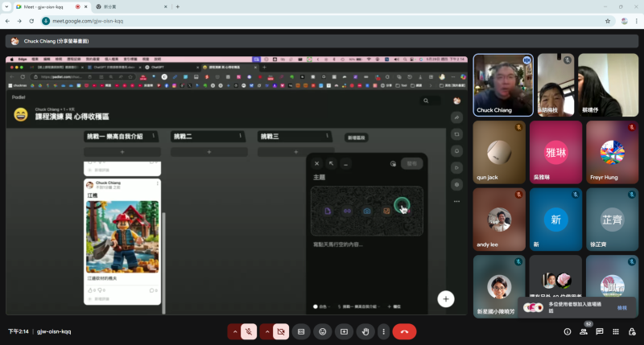644x345 pixels.
Task: Expand audio settings arrow beside microphone
Action: point(234,331)
